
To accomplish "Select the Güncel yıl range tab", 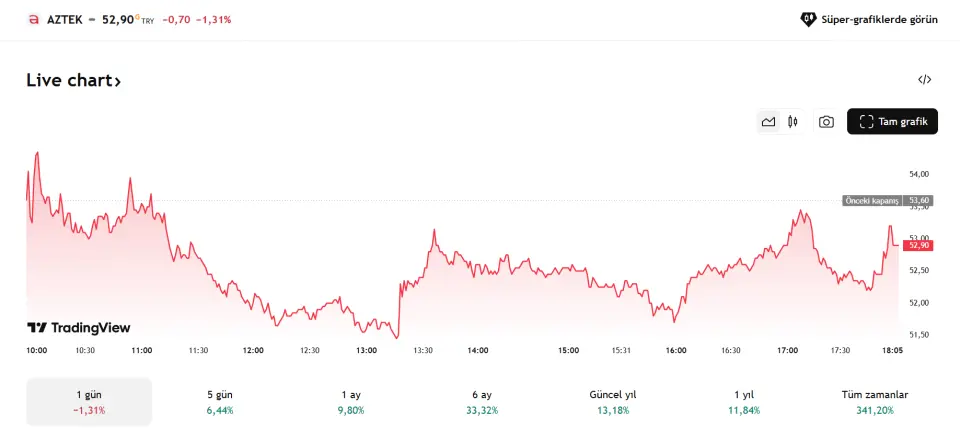I will coord(613,402).
